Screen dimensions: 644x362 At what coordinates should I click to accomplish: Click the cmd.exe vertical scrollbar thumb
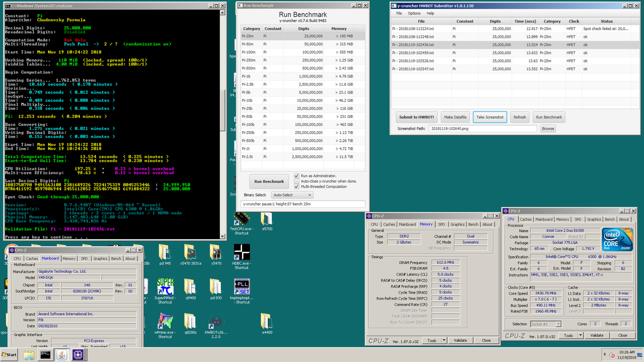click(x=222, y=111)
